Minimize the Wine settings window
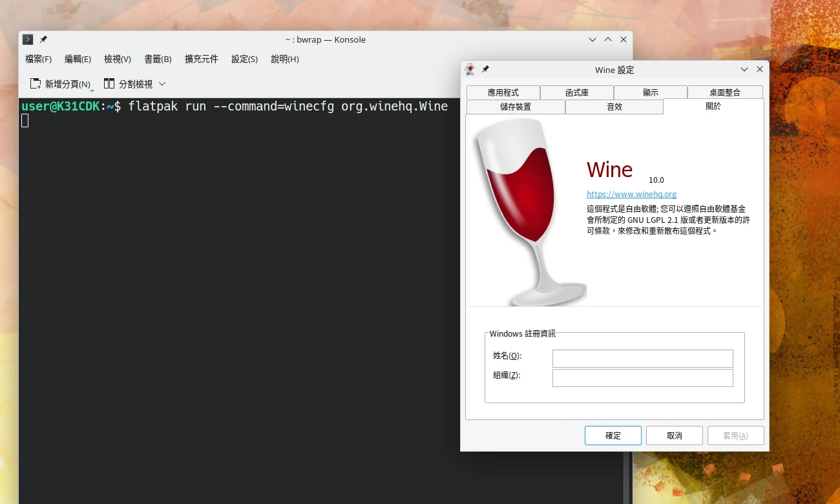This screenshot has width=840, height=504. pyautogui.click(x=744, y=69)
